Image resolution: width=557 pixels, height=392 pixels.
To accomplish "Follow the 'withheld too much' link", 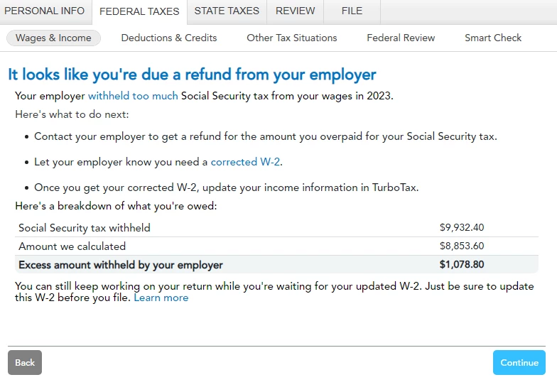I will point(133,96).
